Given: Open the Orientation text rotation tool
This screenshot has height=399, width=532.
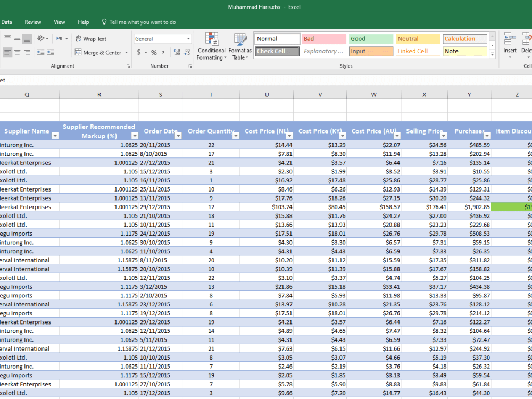Looking at the screenshot, I should point(41,39).
